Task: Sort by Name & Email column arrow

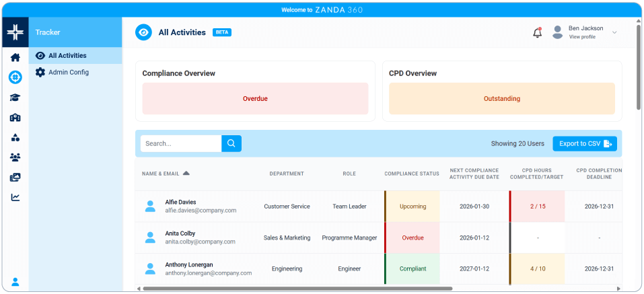Action: pyautogui.click(x=186, y=174)
